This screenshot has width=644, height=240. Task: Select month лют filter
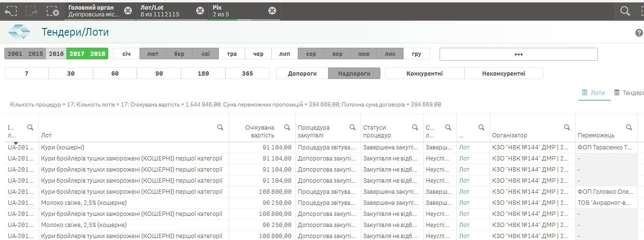coord(153,54)
